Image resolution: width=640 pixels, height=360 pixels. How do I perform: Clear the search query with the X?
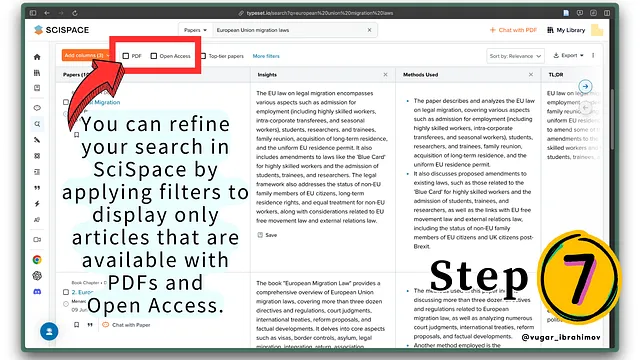[x=369, y=30]
